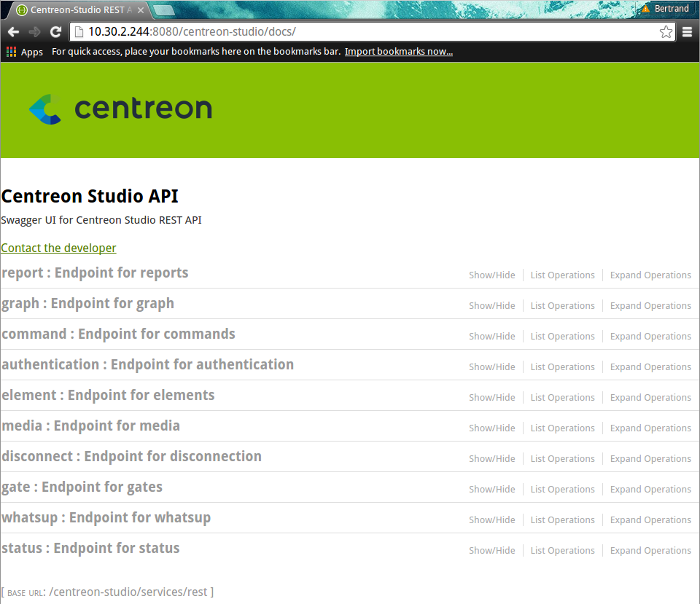
Task: Toggle Show/Hide for the authentication endpoint
Action: click(x=491, y=366)
